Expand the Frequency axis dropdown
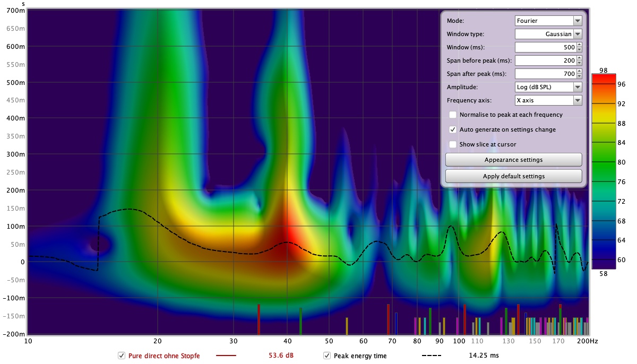The image size is (637, 364). (548, 100)
